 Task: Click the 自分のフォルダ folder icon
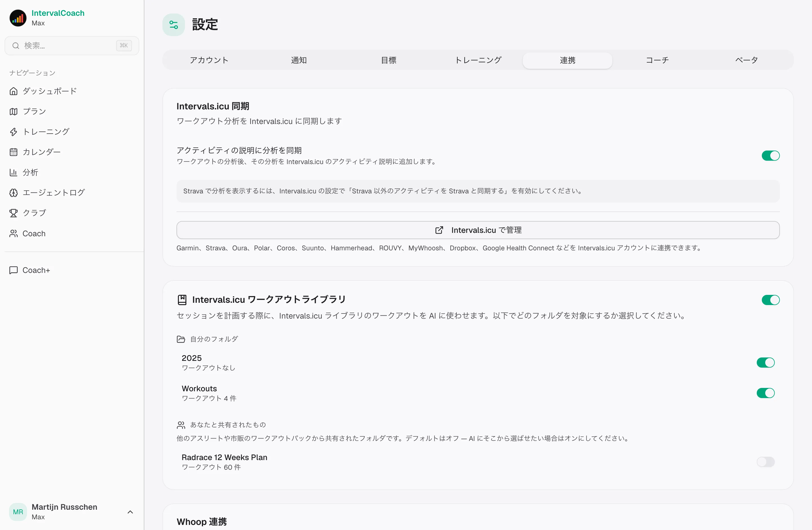pos(181,339)
